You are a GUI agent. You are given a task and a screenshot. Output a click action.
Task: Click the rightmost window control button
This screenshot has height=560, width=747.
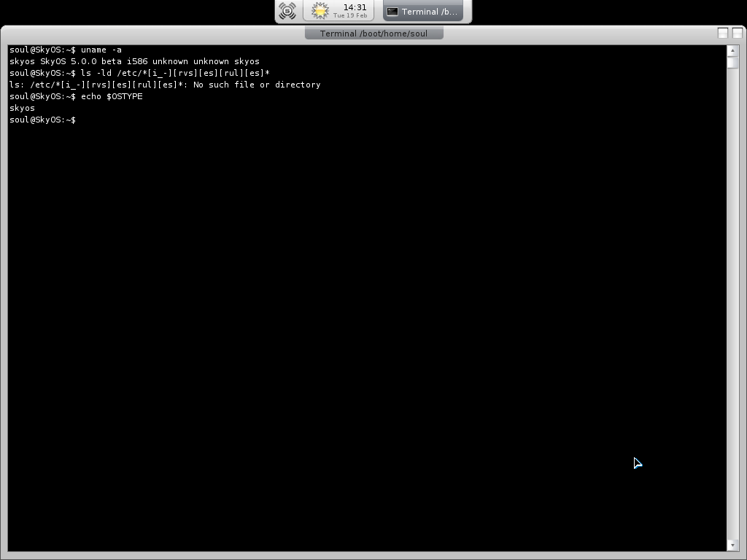tap(737, 33)
